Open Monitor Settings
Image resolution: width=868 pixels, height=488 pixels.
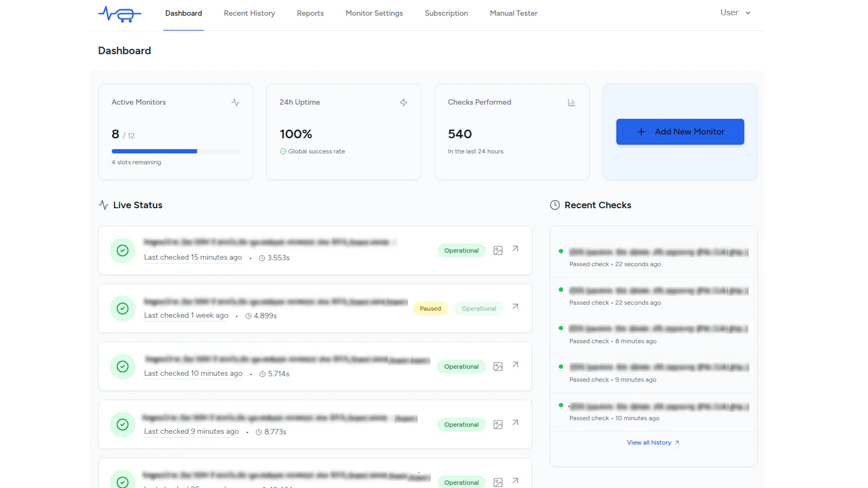pyautogui.click(x=374, y=13)
